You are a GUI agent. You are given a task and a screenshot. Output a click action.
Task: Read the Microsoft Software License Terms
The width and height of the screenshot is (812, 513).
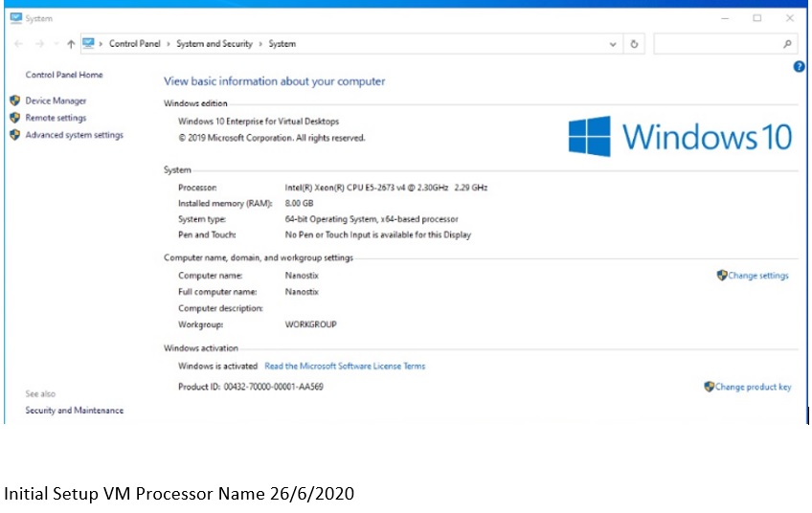pyautogui.click(x=345, y=366)
